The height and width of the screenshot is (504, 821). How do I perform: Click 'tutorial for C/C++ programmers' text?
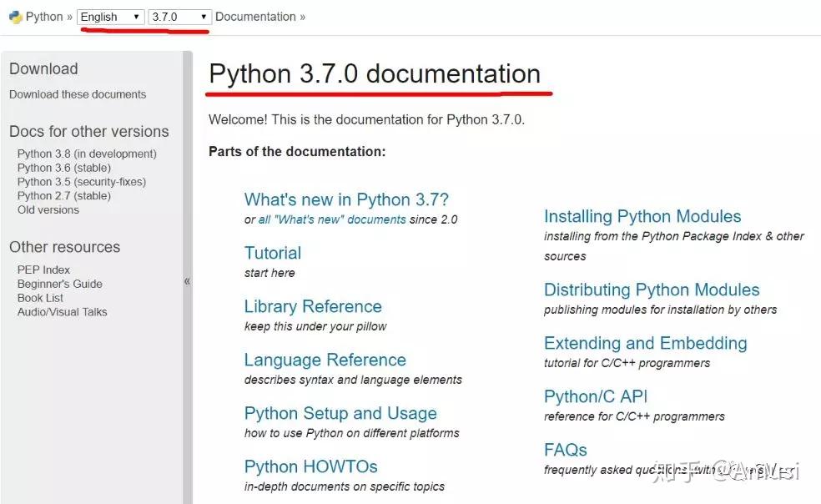coord(627,363)
